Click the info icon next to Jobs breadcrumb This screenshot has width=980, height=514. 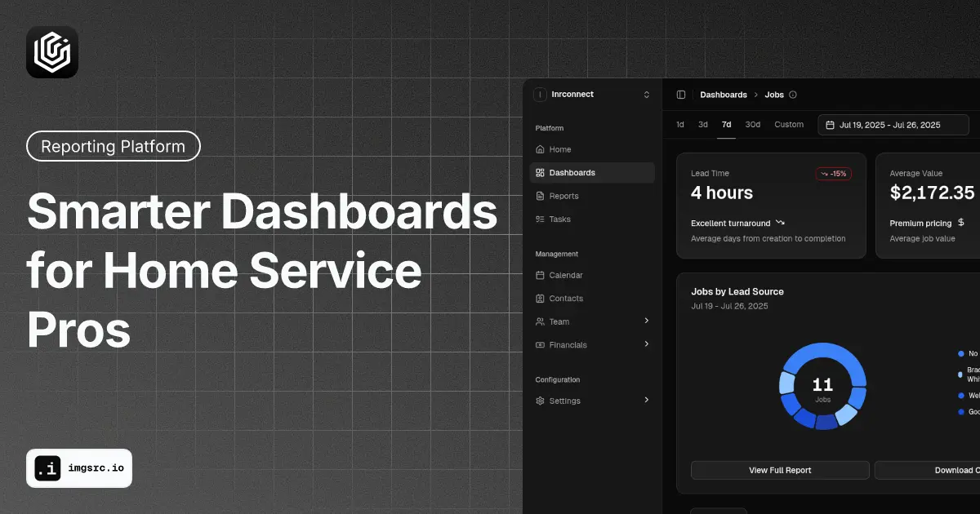[x=793, y=95]
